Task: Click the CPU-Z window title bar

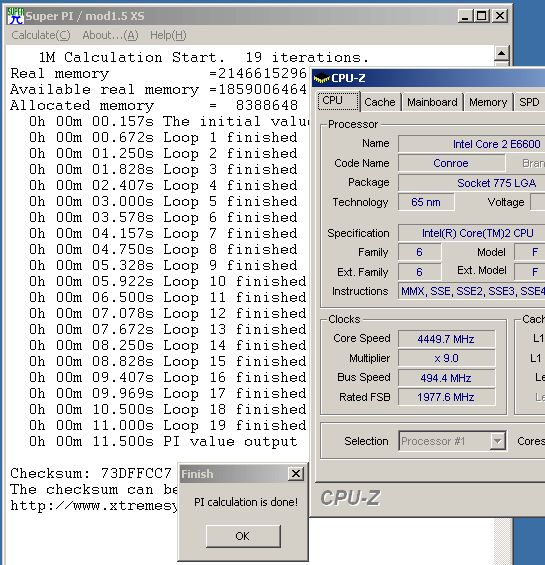Action: [429, 78]
